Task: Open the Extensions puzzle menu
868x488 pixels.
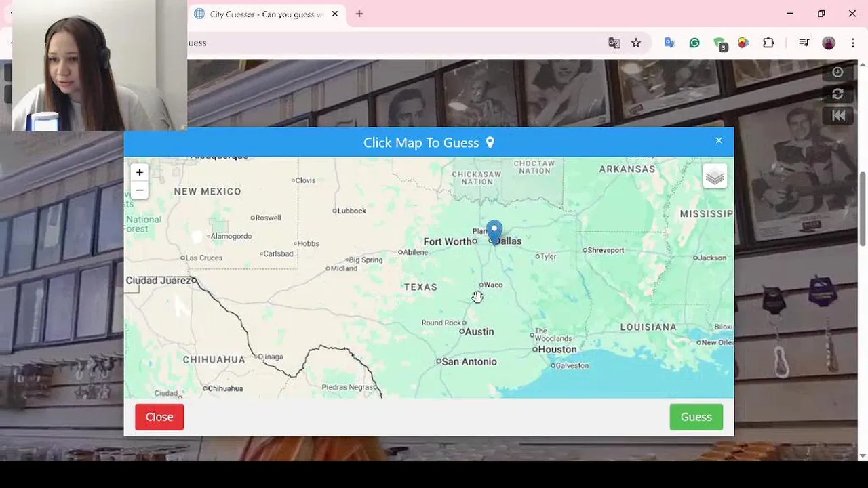Action: pos(768,43)
